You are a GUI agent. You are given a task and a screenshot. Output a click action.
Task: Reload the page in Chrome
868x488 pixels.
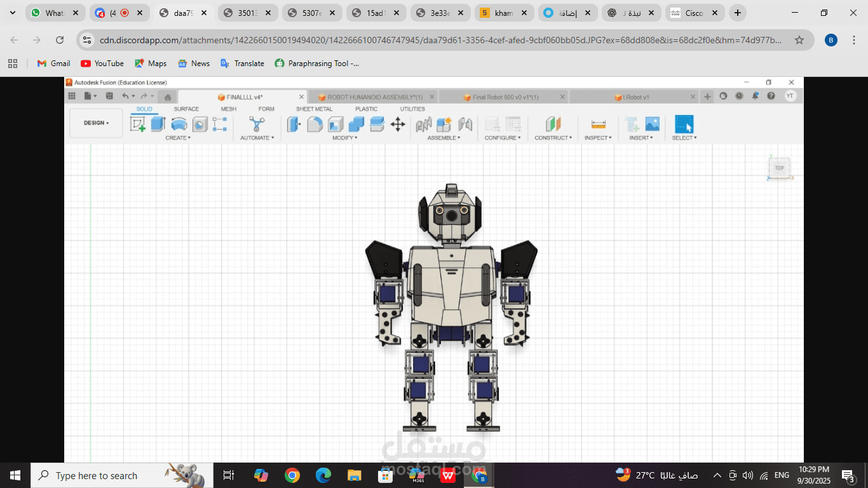pos(60,40)
